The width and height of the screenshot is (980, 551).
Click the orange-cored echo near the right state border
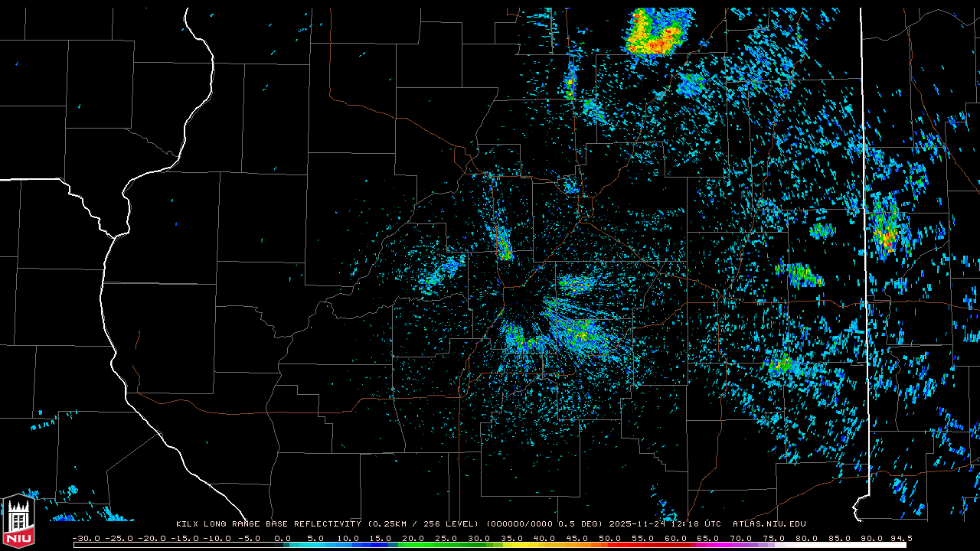tap(887, 235)
